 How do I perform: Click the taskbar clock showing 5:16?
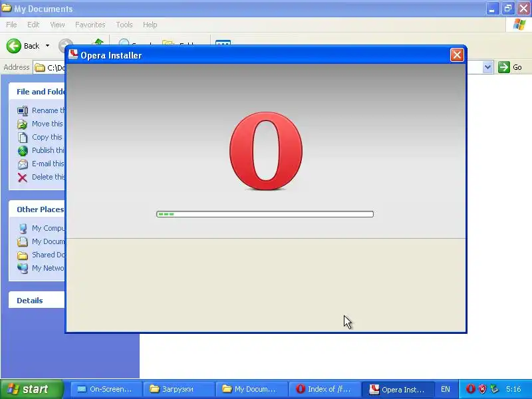click(x=513, y=389)
